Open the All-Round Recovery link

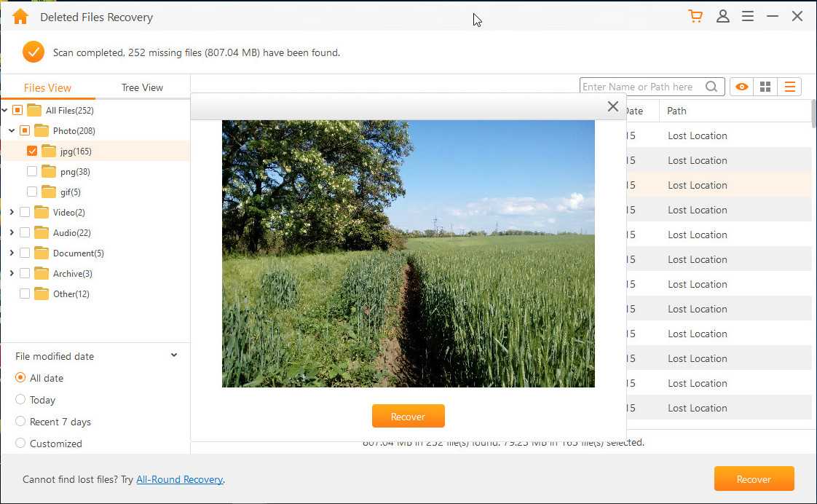point(179,479)
